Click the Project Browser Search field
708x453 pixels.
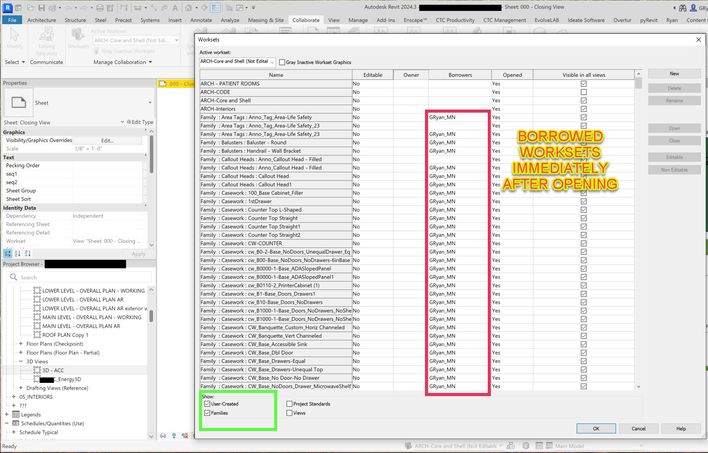(80, 277)
